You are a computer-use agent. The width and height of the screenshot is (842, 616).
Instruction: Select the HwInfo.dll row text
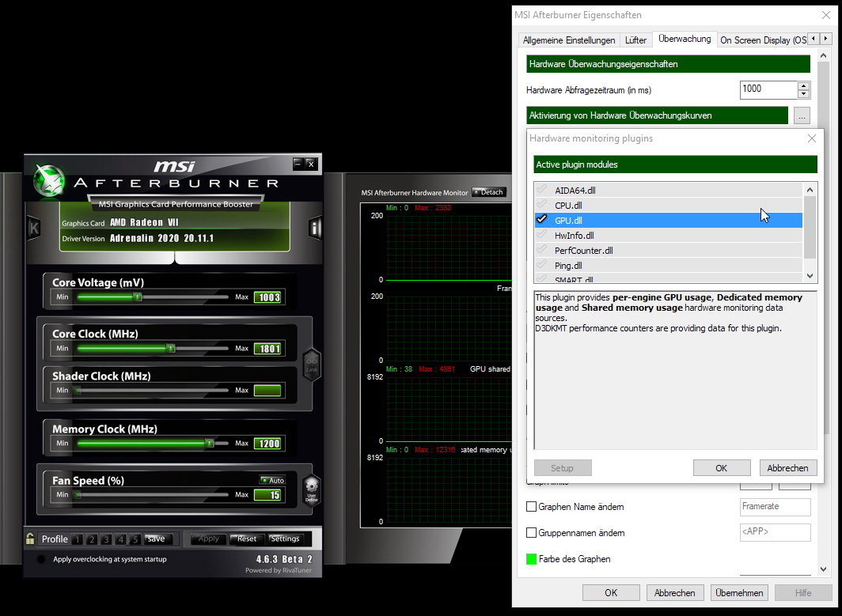(x=574, y=236)
